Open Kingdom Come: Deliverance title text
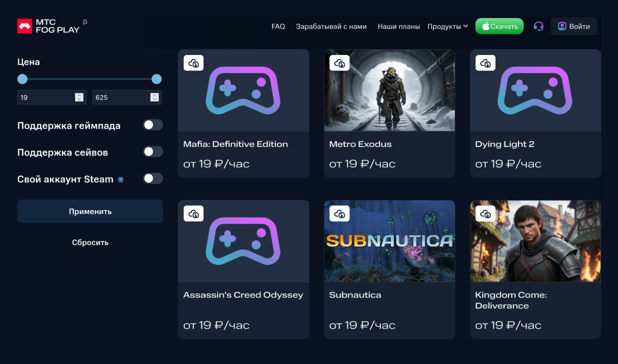 click(511, 300)
